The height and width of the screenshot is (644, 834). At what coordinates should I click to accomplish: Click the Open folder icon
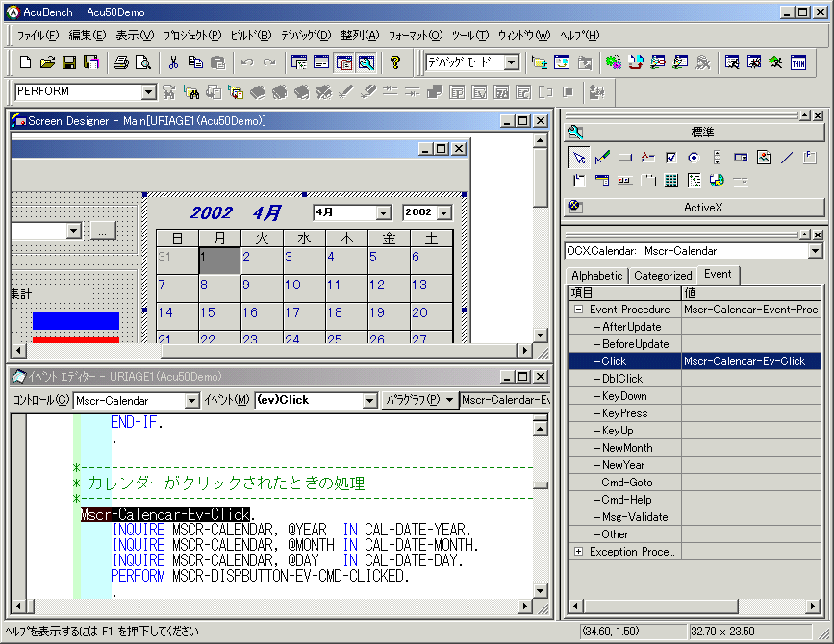point(47,62)
